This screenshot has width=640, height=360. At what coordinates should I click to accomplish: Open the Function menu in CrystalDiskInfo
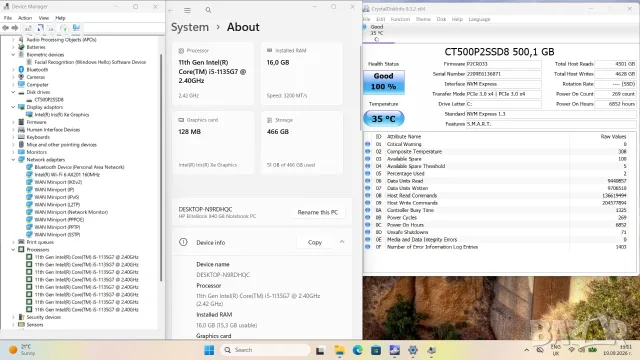[400, 19]
